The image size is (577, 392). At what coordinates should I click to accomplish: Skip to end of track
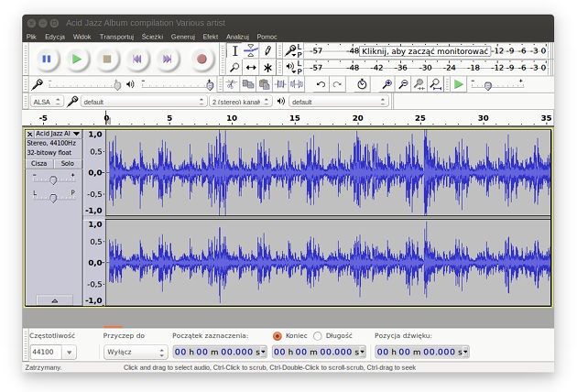tap(167, 59)
